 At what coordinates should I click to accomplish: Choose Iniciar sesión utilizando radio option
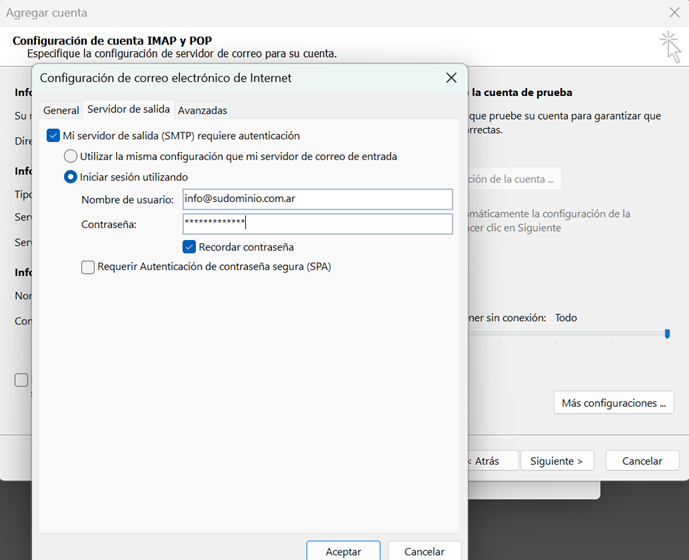70,177
